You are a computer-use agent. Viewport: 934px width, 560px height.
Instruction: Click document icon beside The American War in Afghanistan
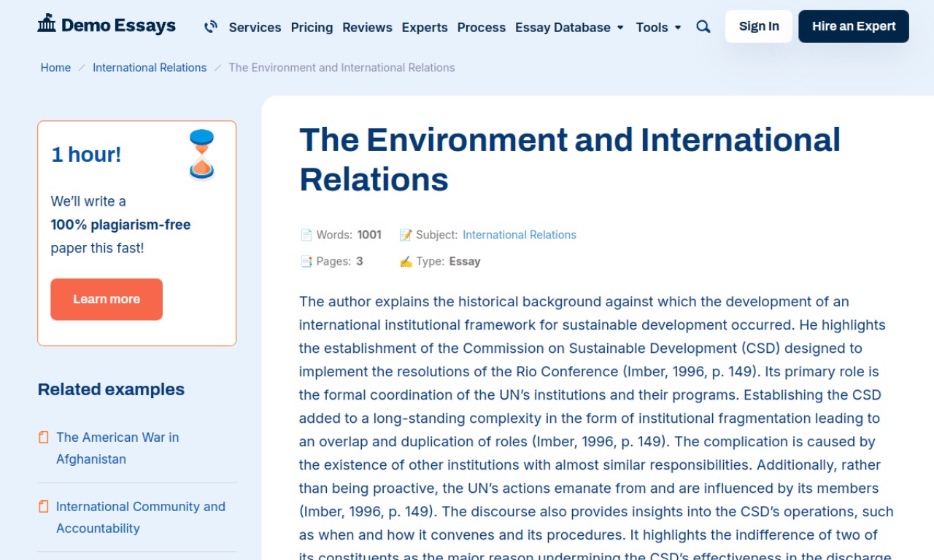(44, 437)
